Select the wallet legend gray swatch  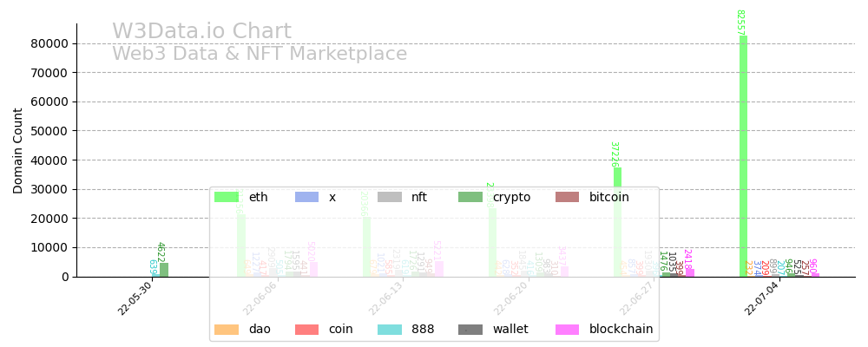tap(470, 330)
